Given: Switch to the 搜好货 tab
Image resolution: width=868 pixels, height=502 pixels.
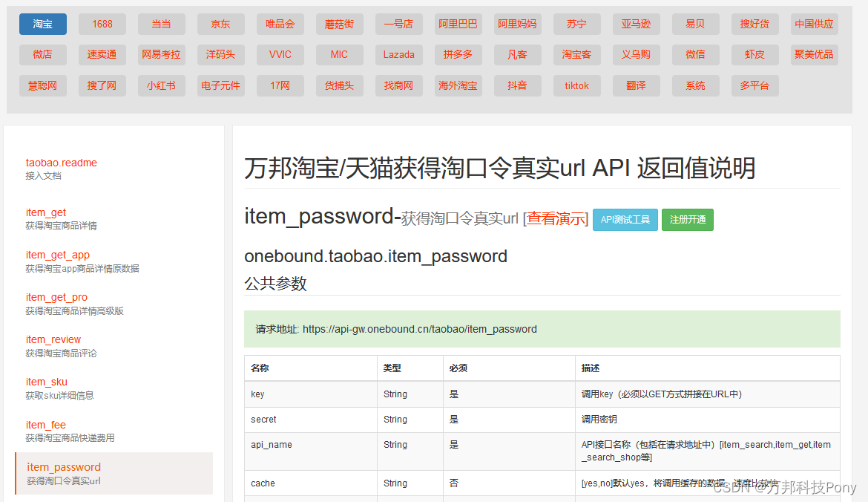Looking at the screenshot, I should [x=754, y=24].
